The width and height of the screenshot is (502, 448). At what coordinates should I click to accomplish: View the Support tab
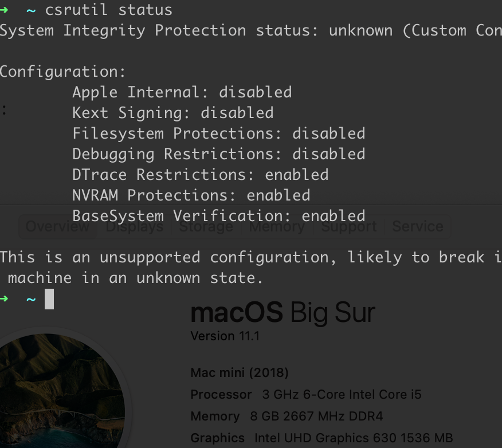[348, 226]
